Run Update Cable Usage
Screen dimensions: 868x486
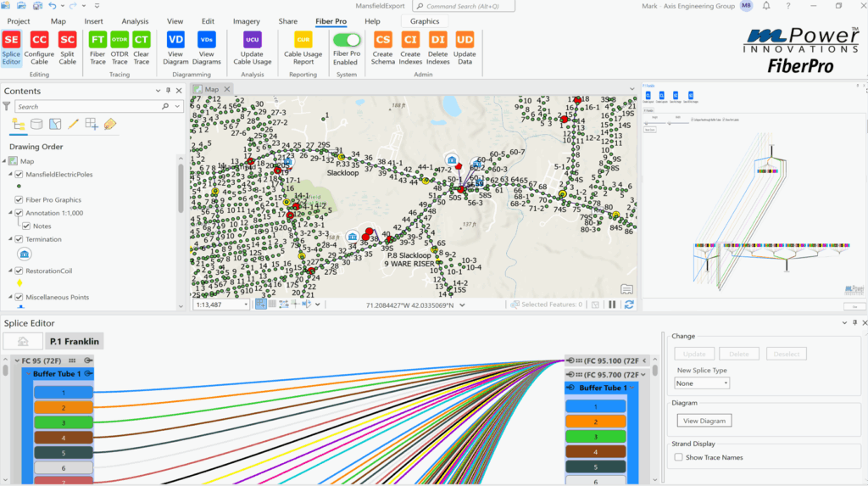253,48
